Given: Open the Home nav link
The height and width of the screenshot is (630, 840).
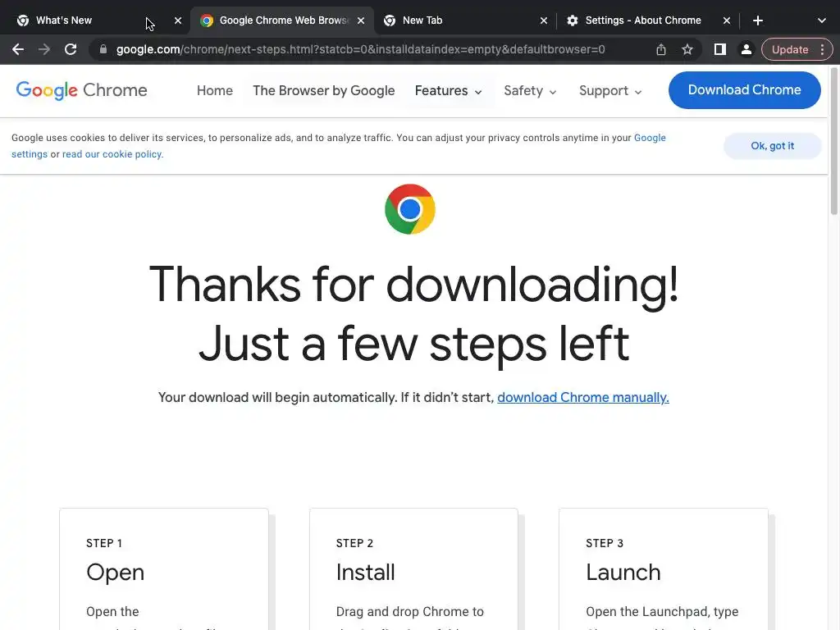Looking at the screenshot, I should pyautogui.click(x=215, y=90).
